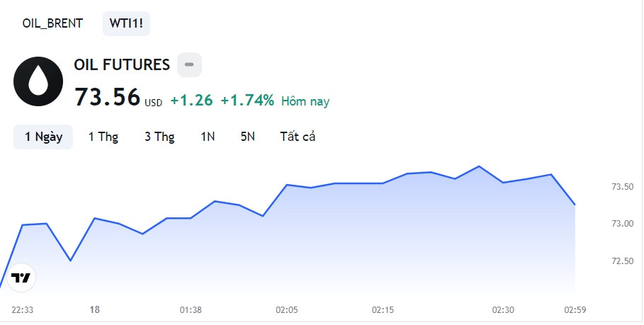Click the Hôm nay label
The width and height of the screenshot is (644, 325).
[305, 101]
